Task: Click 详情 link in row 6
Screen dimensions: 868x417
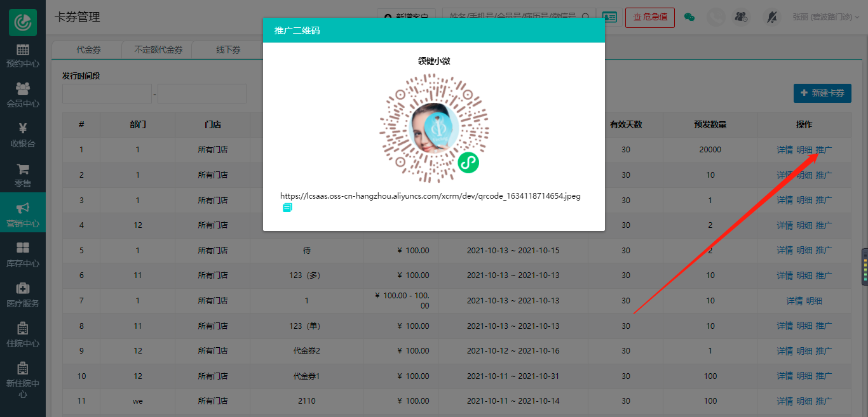Action: [785, 275]
